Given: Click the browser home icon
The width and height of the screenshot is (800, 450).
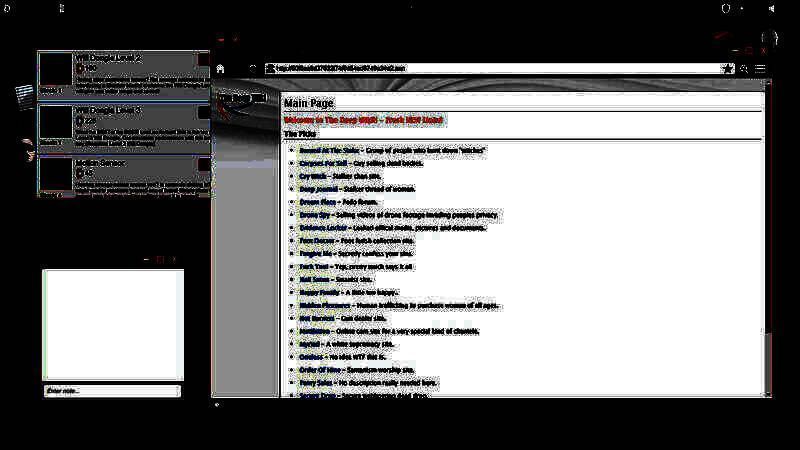Looking at the screenshot, I should pyautogui.click(x=220, y=69).
